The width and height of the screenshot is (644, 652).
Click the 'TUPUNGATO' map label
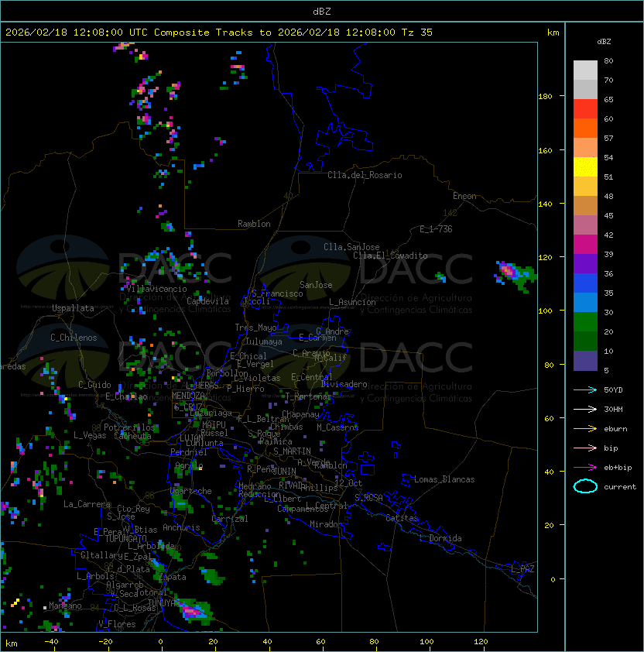[x=125, y=539]
